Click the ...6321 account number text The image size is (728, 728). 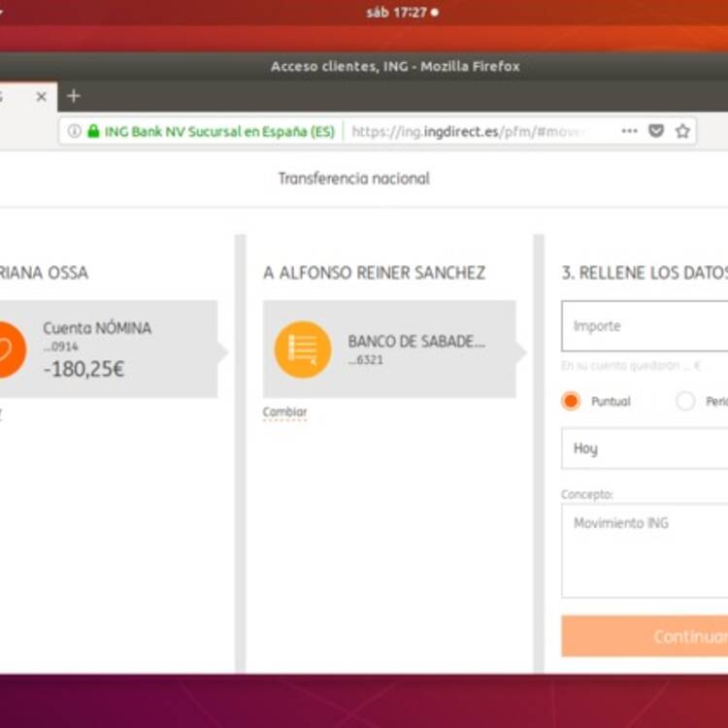point(365,360)
